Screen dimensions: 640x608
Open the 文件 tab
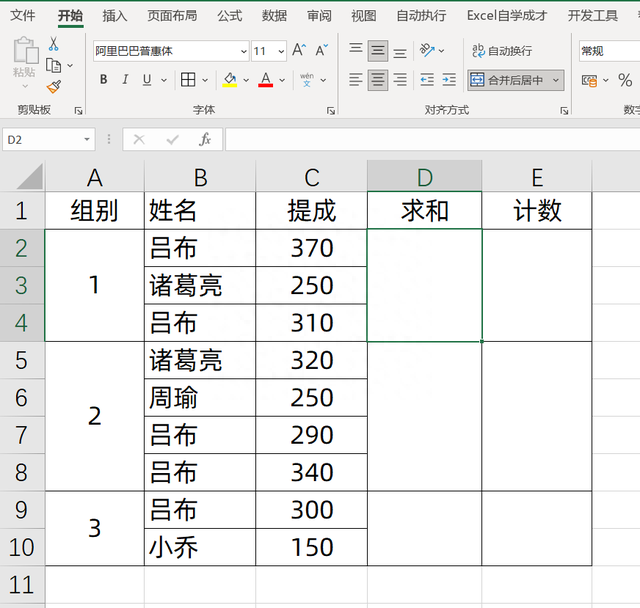click(x=22, y=16)
